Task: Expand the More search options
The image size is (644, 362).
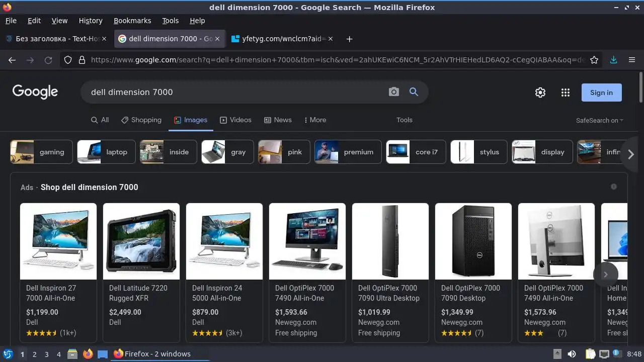Action: pos(315,120)
